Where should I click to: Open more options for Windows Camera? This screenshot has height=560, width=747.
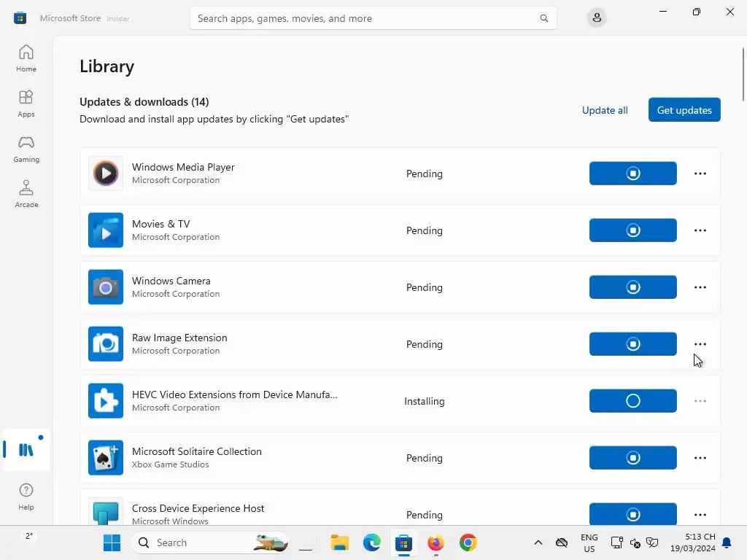point(700,287)
